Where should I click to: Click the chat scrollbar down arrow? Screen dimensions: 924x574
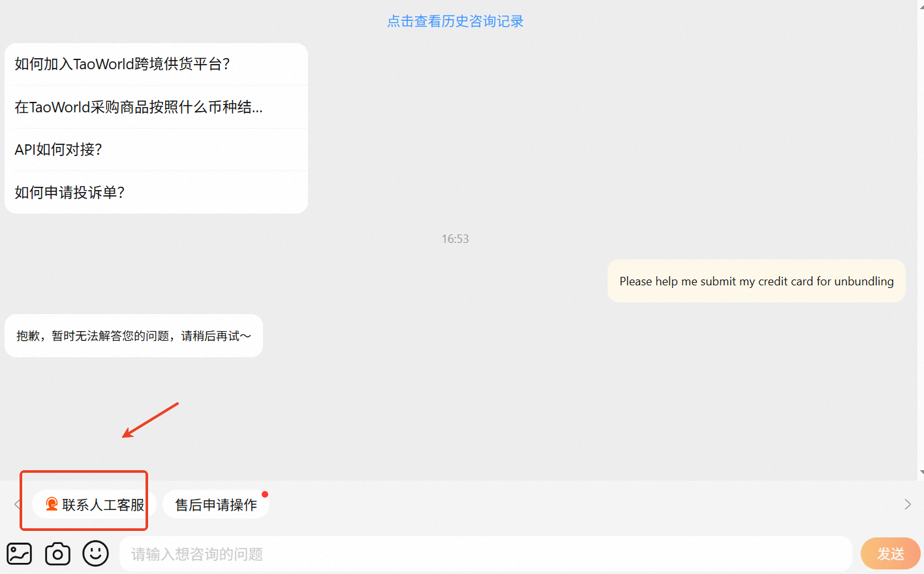click(x=921, y=472)
